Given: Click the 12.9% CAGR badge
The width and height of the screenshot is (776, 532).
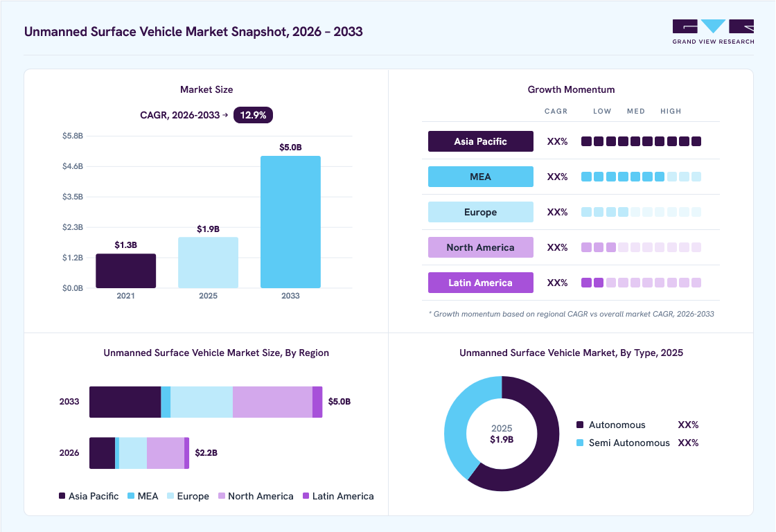Looking at the screenshot, I should [253, 115].
